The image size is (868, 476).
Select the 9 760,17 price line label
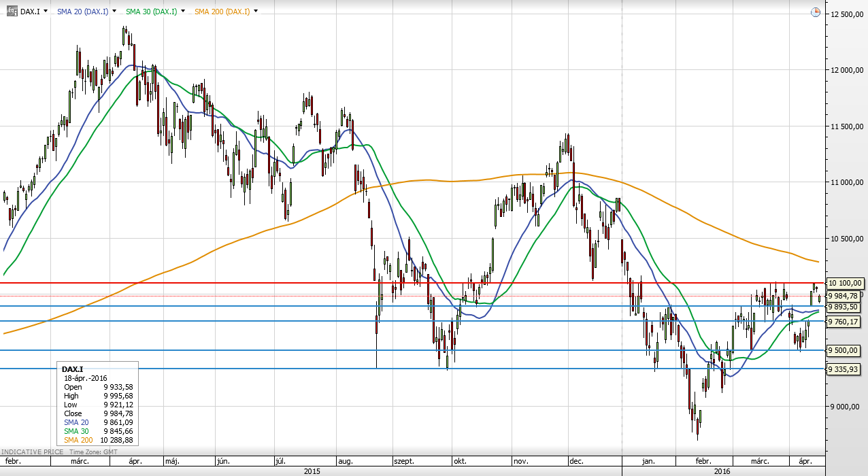(842, 322)
